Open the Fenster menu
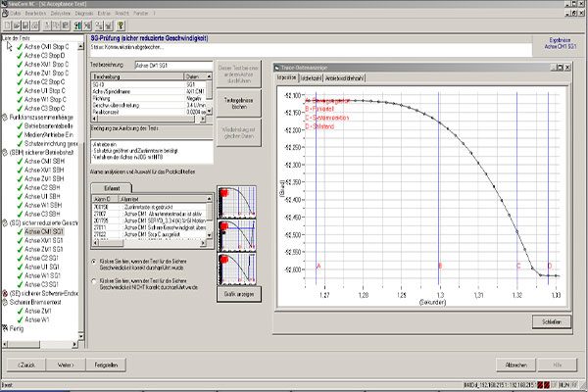Image resolution: width=588 pixels, height=392 pixels. (140, 13)
